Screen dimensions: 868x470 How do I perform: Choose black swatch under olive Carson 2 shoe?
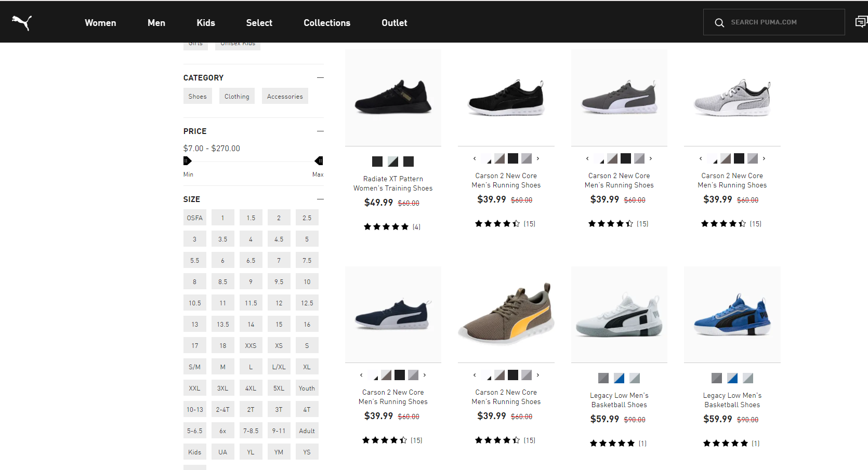click(x=513, y=375)
